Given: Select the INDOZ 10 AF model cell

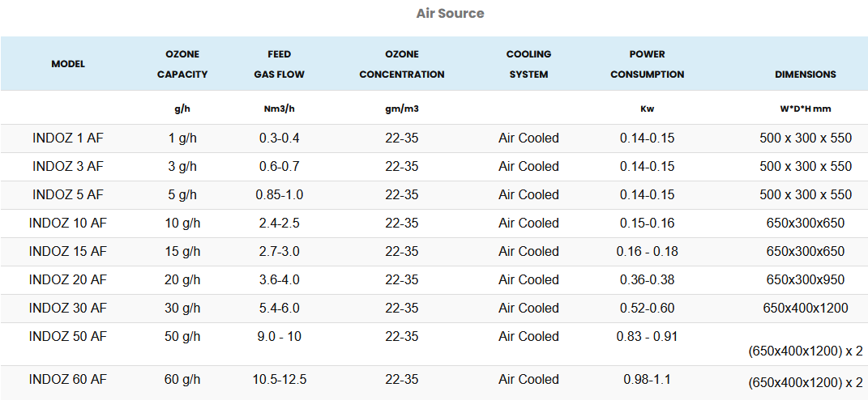Looking at the screenshot, I should (68, 224).
